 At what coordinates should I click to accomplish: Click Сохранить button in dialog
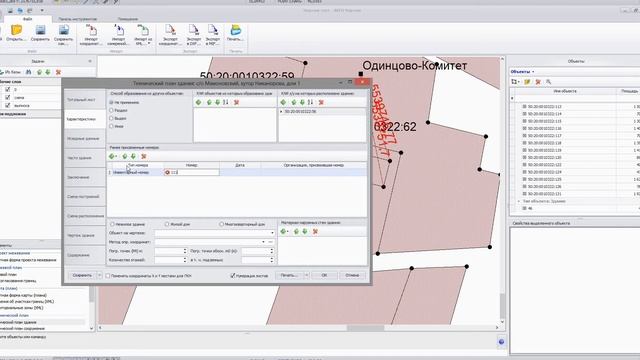(x=82, y=276)
